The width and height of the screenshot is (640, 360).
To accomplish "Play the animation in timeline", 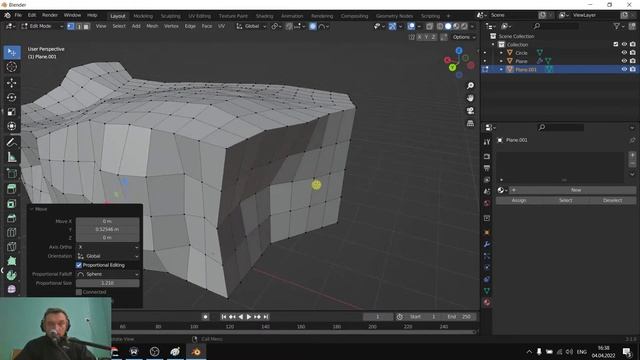I will pos(249,317).
